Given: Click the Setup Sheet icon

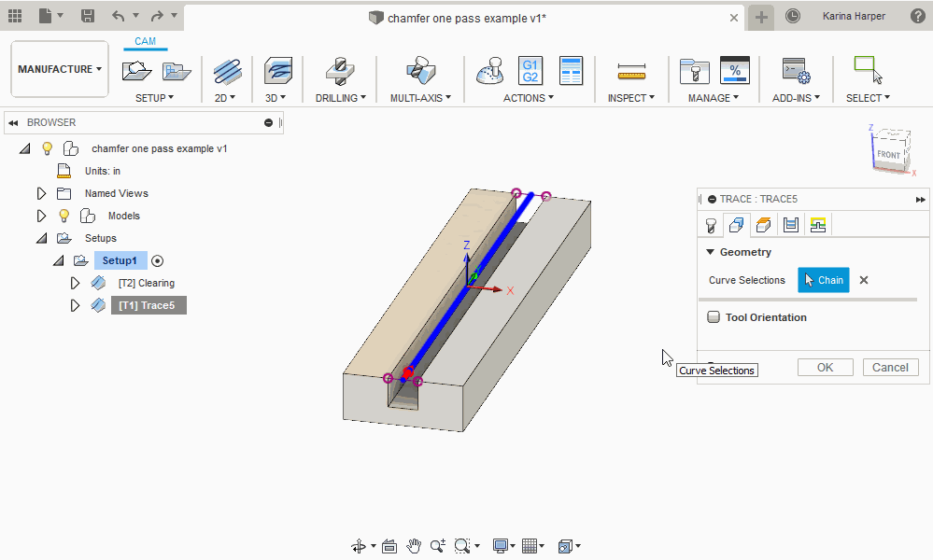Looking at the screenshot, I should pyautogui.click(x=571, y=71).
